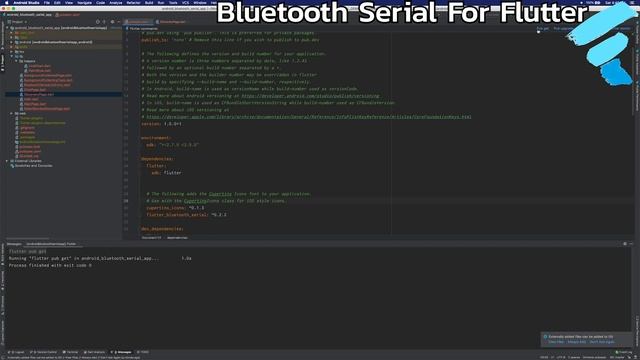The height and width of the screenshot is (360, 640).
Task: Click View Files in Git notification
Action: 556,342
